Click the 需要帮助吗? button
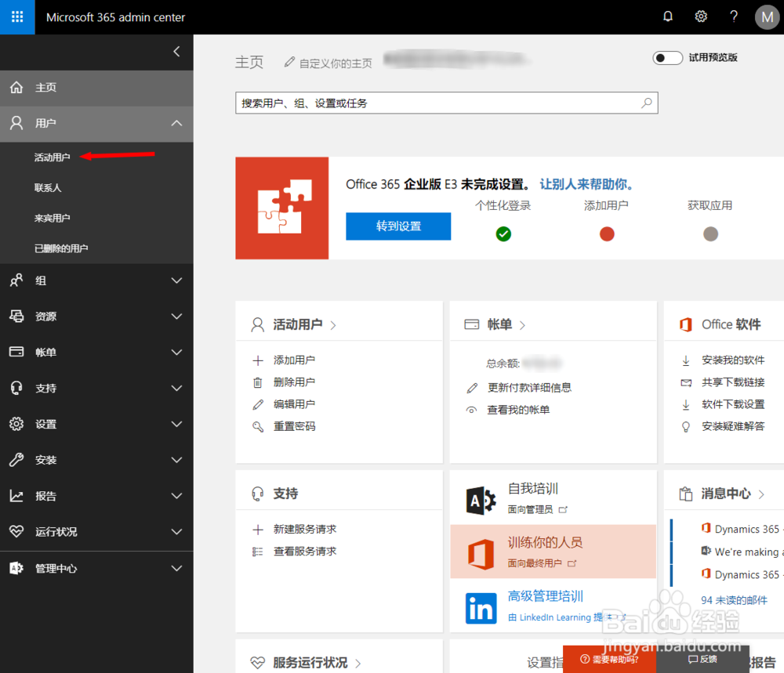 tap(609, 659)
